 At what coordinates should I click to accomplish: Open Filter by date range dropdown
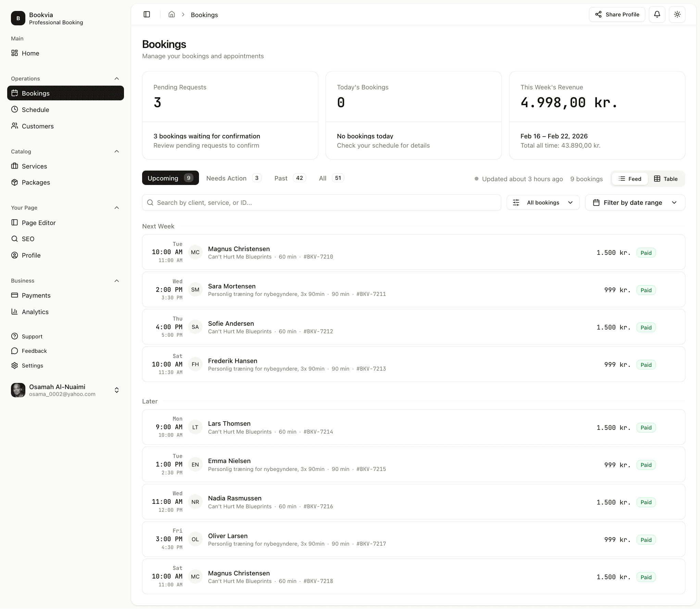coord(635,202)
